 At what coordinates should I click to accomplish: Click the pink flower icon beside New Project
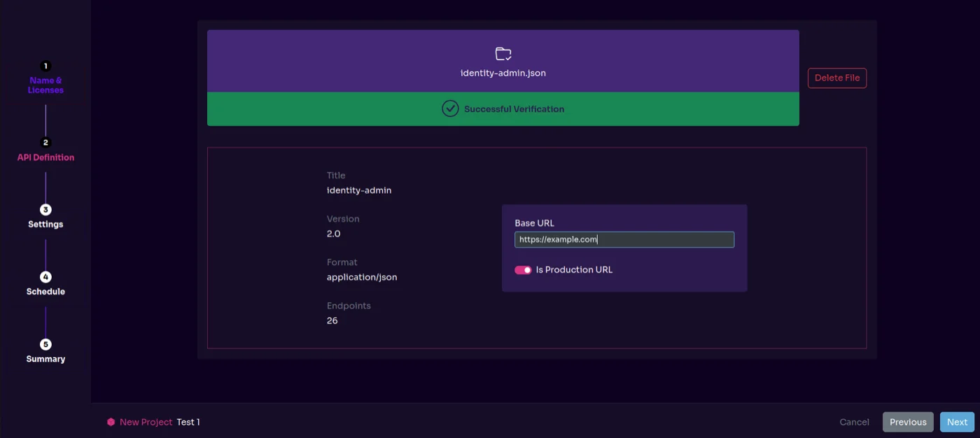click(111, 422)
